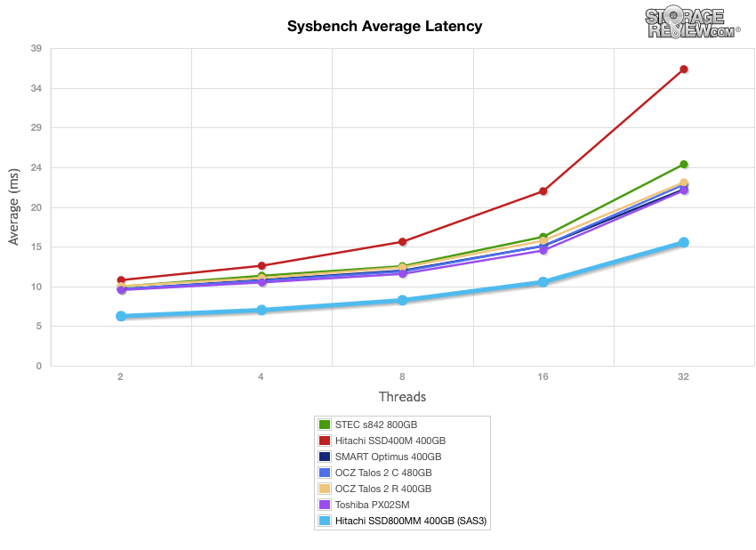Select the y-axis label "20"
This screenshot has height=550, width=756.
[36, 207]
